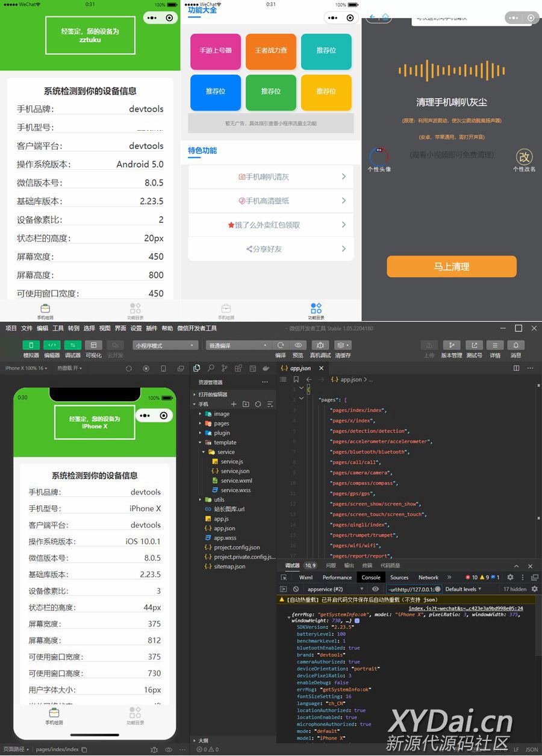Expand the utils folder in file tree
This screenshot has height=756, width=542.
[x=219, y=499]
